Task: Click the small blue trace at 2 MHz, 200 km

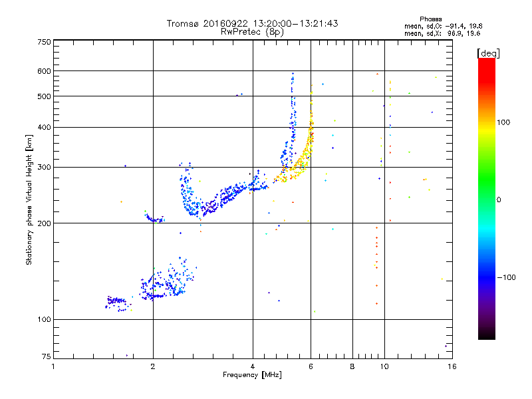Action: [x=154, y=219]
